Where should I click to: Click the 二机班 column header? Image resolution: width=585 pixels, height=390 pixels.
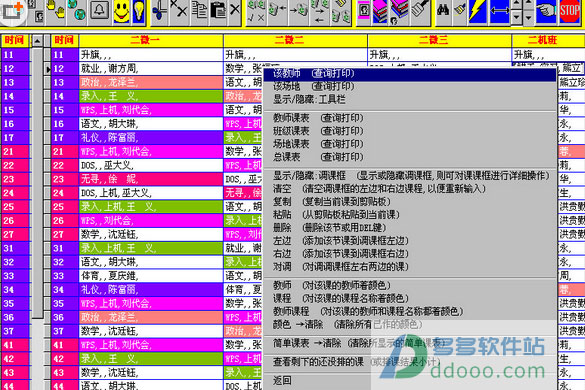(548, 40)
